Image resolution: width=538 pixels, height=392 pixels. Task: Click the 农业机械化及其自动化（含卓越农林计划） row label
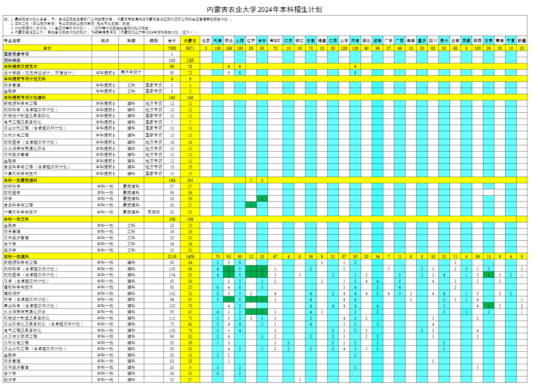point(43,324)
